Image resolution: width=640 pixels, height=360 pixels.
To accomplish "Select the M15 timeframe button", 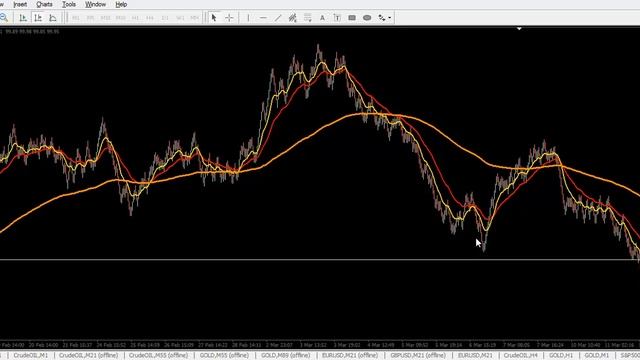I will [105, 18].
